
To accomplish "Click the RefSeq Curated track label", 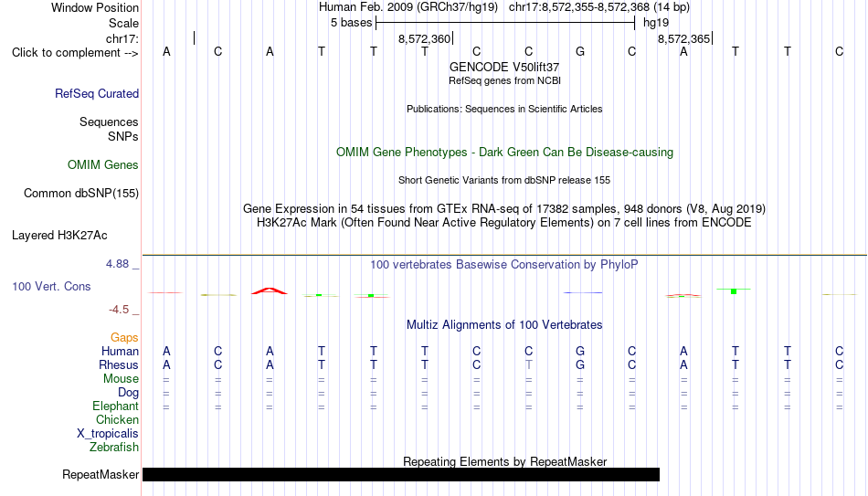I will point(97,93).
